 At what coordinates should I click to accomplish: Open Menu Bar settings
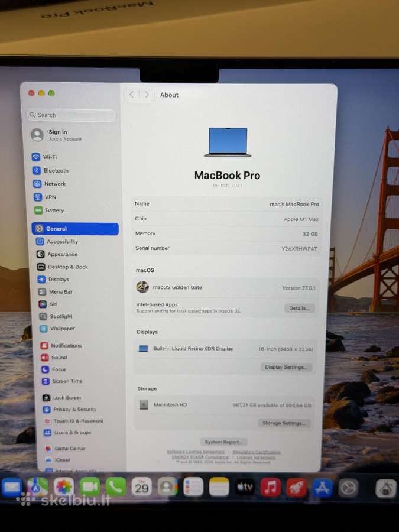[x=56, y=292]
